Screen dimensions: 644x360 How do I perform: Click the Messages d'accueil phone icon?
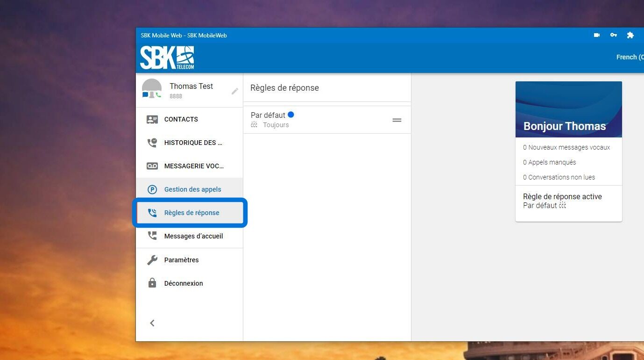(x=152, y=236)
